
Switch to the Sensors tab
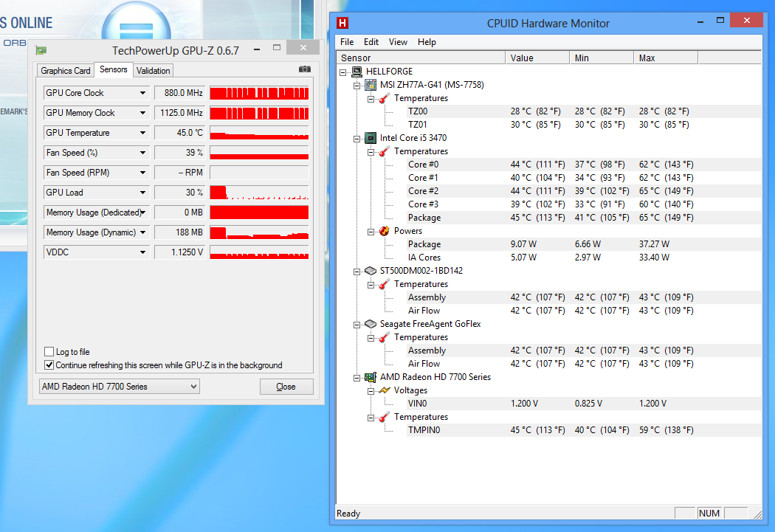click(113, 69)
